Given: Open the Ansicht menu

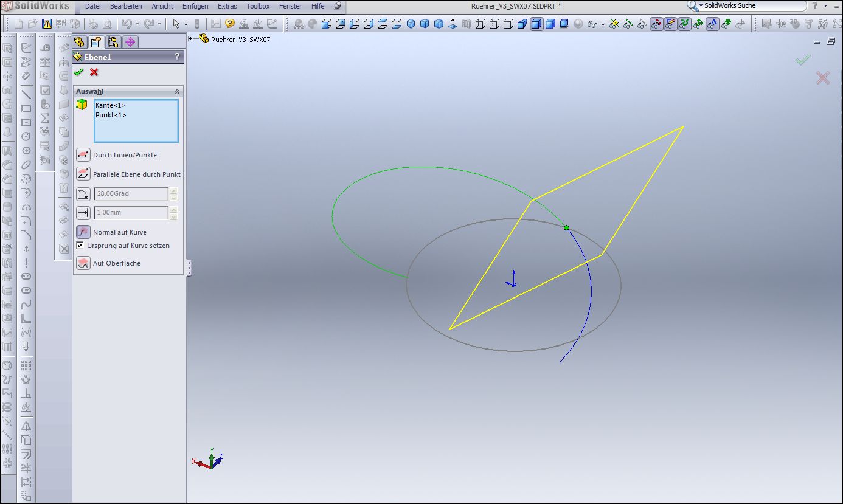Looking at the screenshot, I should [162, 6].
